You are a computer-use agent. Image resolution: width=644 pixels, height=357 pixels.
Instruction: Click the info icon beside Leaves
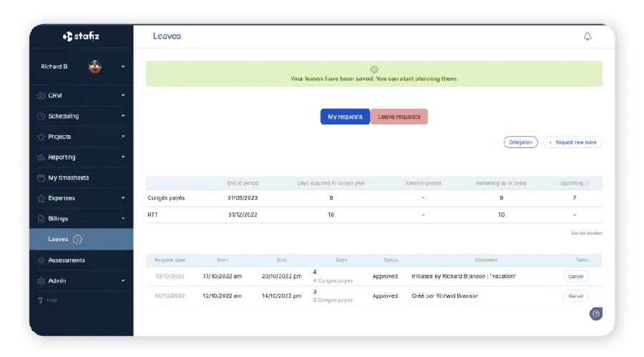click(x=77, y=240)
